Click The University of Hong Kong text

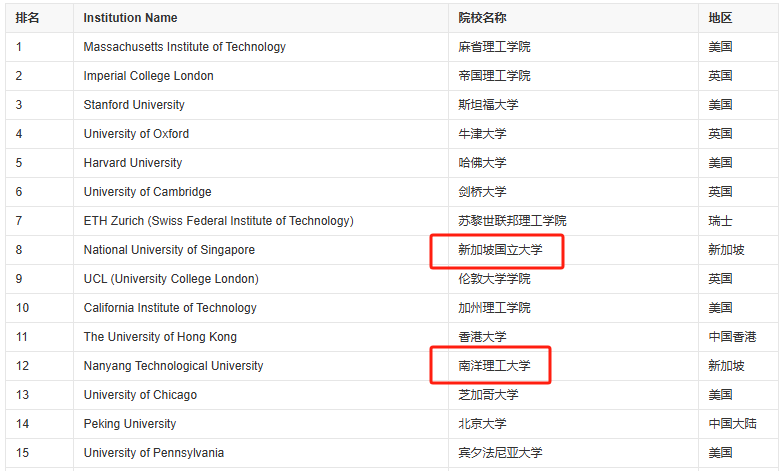tap(160, 337)
